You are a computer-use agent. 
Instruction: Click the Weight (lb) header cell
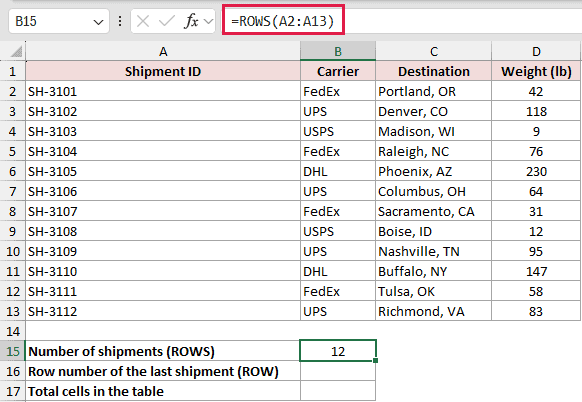(x=536, y=71)
